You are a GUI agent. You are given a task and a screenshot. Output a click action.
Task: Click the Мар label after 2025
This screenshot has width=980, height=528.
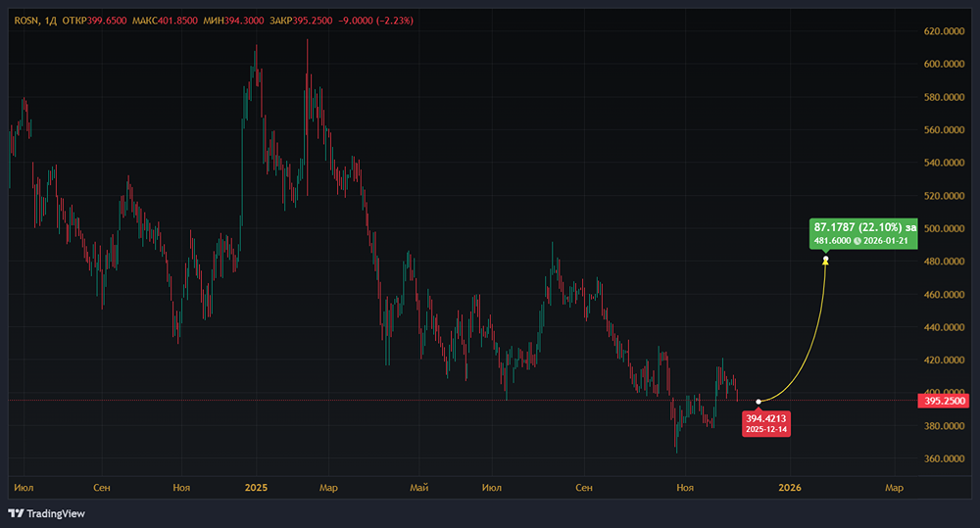click(x=328, y=488)
